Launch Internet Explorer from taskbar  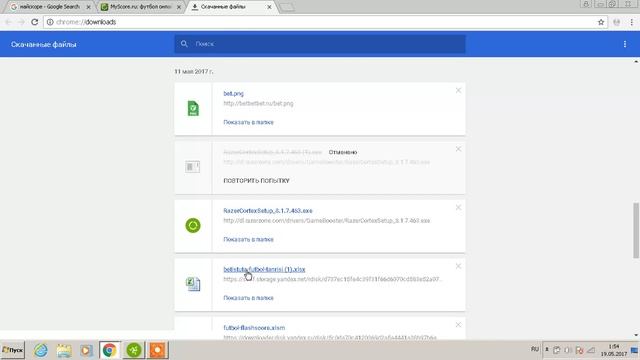pyautogui.click(x=41, y=350)
